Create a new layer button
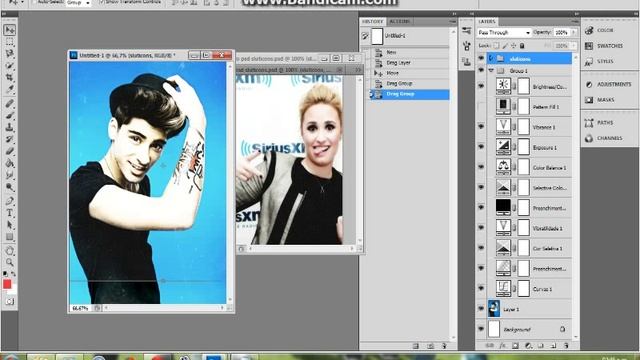Screen dimensions: 640x360 coord(553,346)
